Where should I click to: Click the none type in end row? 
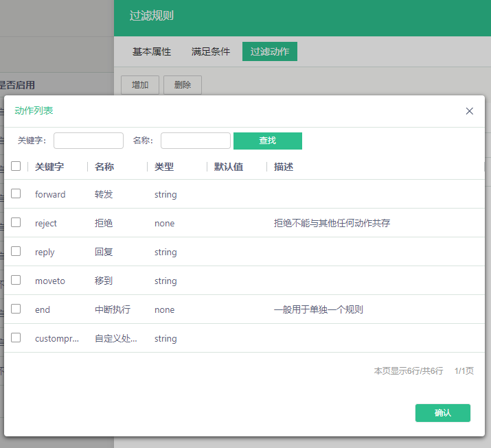[164, 309]
